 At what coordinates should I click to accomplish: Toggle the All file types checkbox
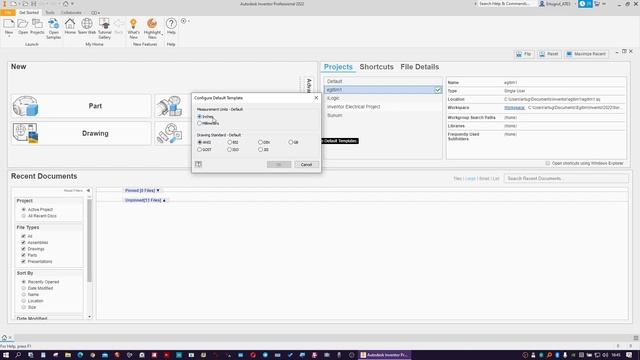[x=23, y=236]
